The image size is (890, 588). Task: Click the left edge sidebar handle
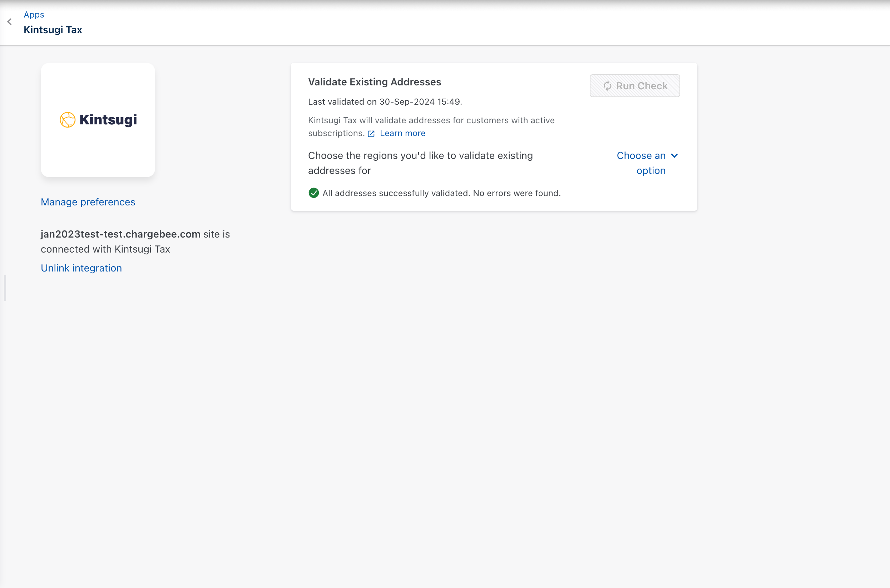click(5, 288)
